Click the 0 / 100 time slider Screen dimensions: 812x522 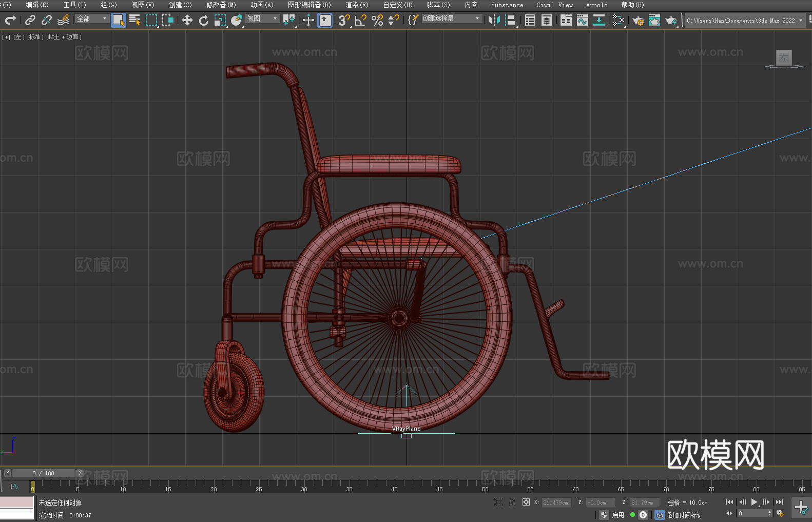pos(44,473)
